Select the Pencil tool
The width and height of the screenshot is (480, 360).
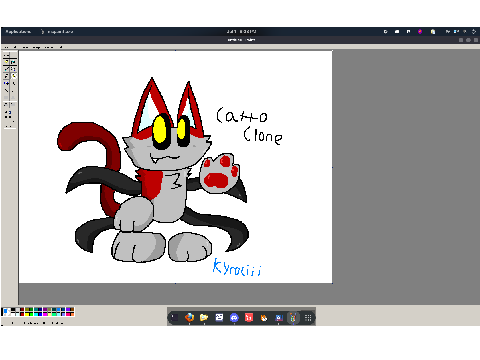[x=6, y=76]
